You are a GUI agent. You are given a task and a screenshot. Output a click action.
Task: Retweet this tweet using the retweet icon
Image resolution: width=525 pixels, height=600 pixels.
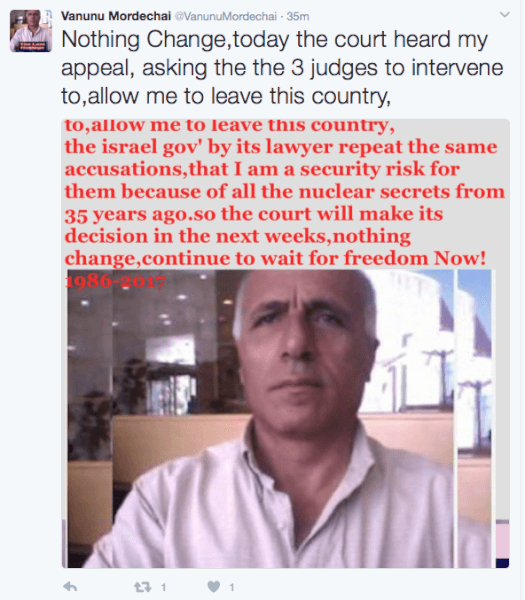click(x=142, y=587)
